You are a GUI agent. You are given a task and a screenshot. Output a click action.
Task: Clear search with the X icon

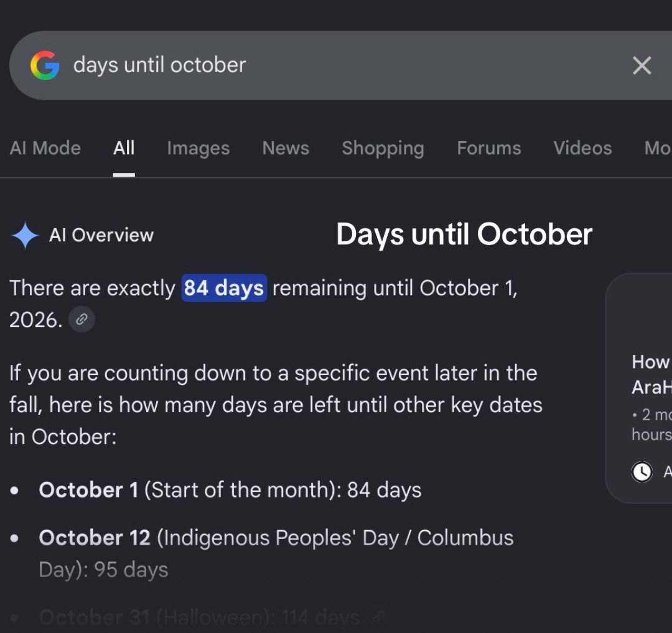[x=642, y=65]
